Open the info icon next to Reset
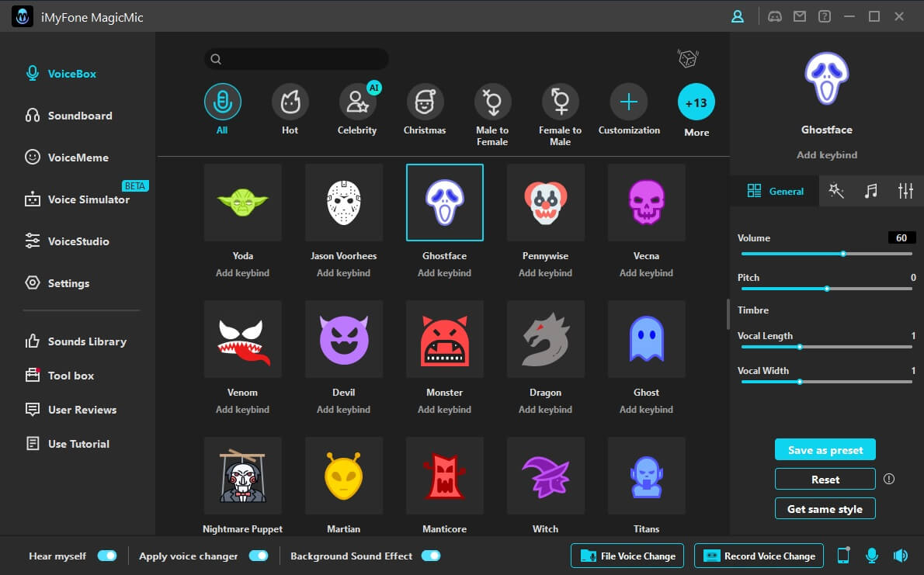This screenshot has height=575, width=924. coord(889,479)
